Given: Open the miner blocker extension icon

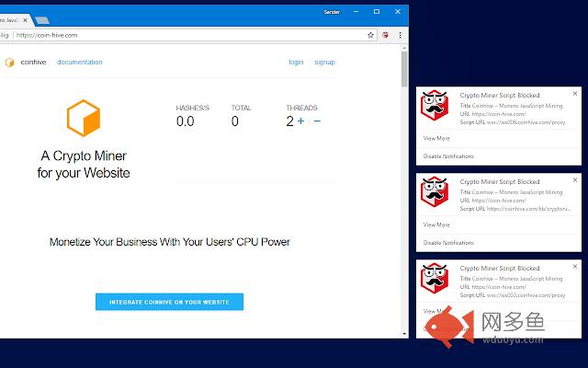Looking at the screenshot, I should click(x=385, y=35).
